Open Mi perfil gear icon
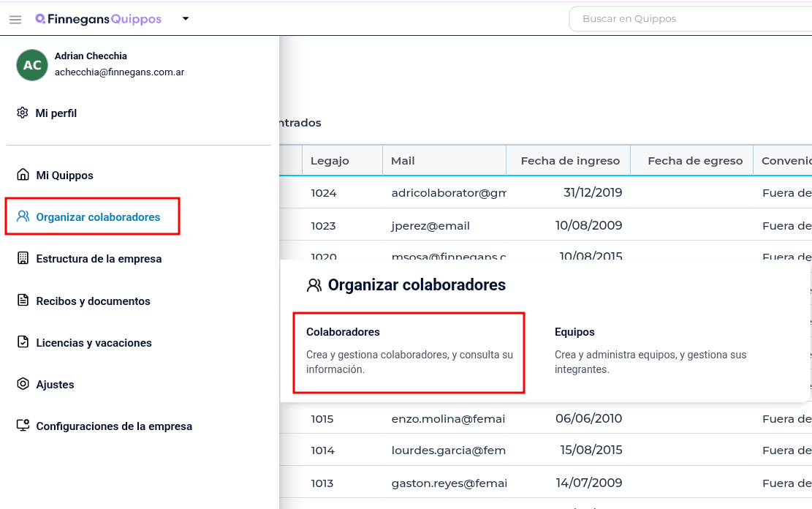 coord(22,113)
